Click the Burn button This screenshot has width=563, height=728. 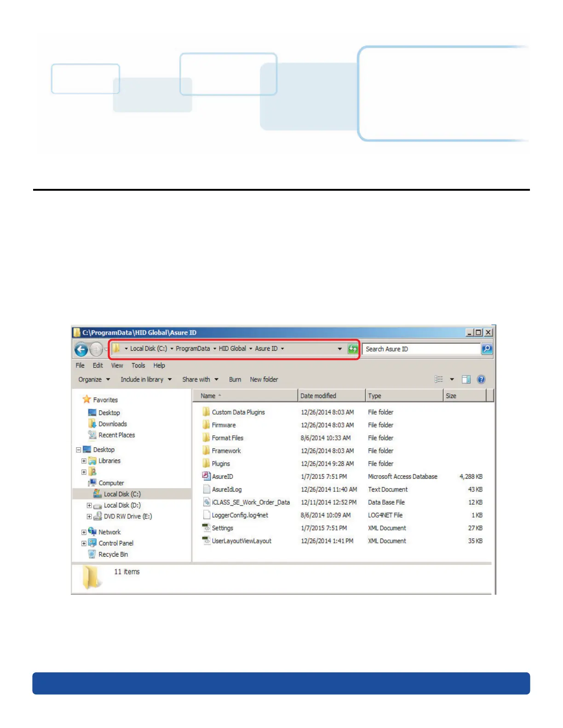pos(235,379)
